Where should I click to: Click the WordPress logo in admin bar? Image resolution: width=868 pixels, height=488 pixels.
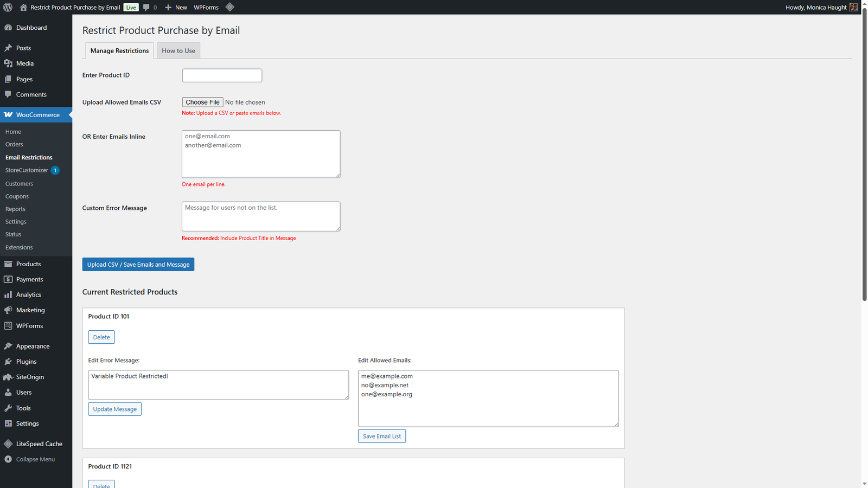8,7
